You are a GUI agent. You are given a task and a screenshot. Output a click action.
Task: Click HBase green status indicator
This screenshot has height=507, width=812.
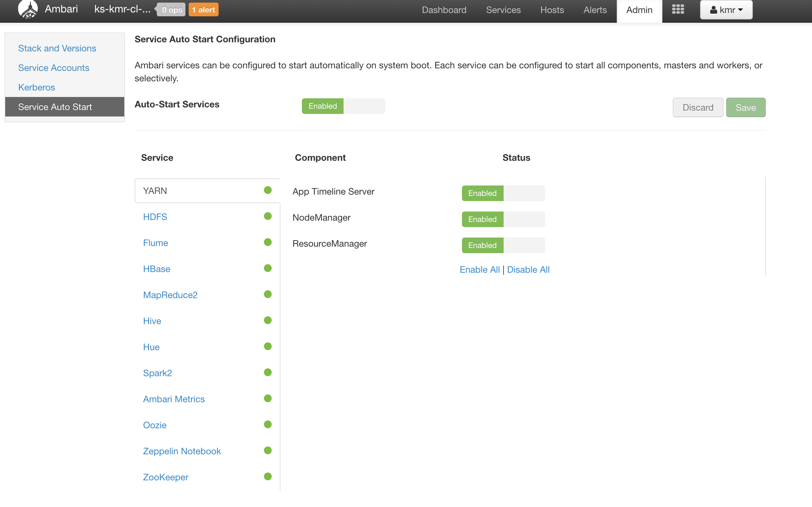[x=267, y=268]
